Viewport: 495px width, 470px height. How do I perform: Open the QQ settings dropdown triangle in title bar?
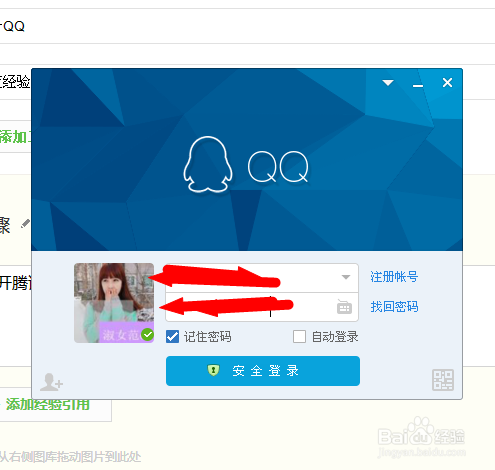point(388,83)
